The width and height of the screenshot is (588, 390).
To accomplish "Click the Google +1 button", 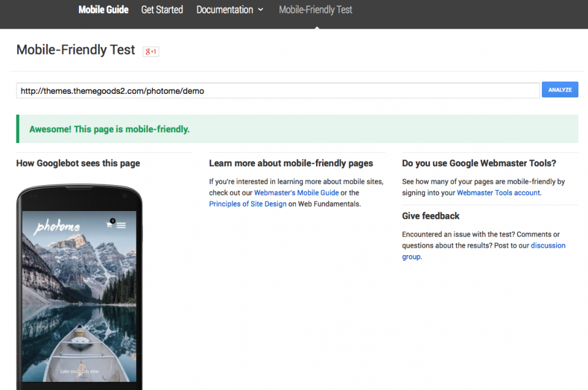I will pos(151,52).
